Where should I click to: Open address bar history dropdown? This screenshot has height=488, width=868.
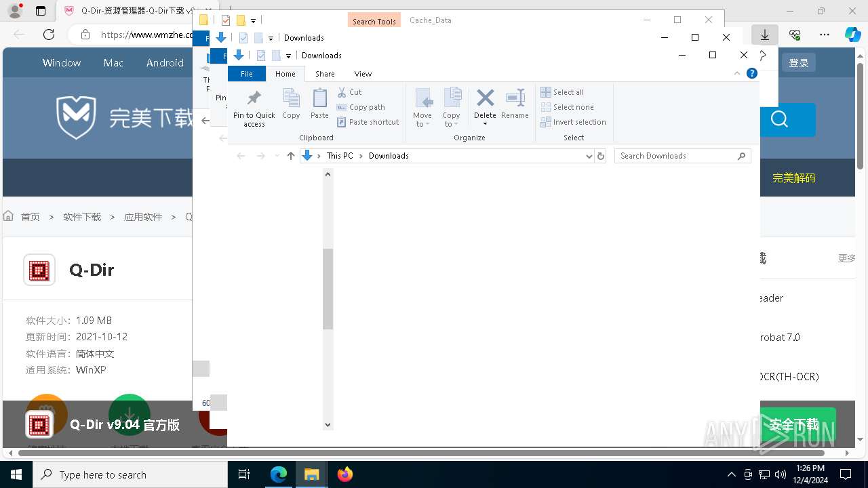click(x=589, y=156)
